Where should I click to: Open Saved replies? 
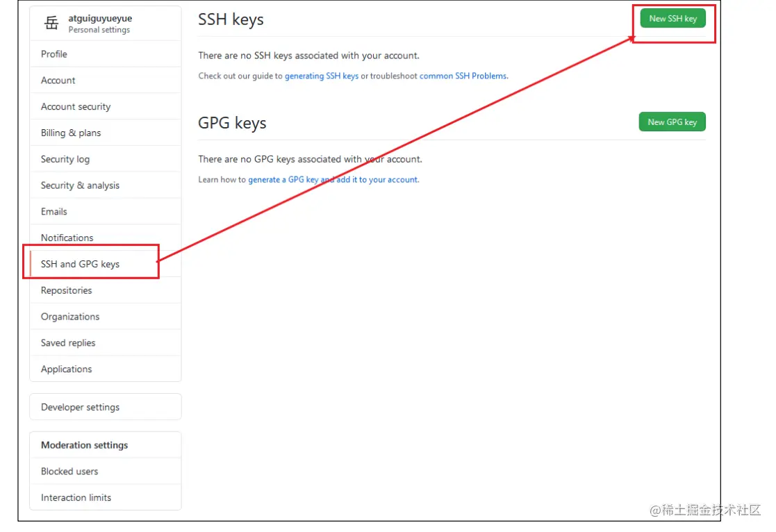point(106,342)
